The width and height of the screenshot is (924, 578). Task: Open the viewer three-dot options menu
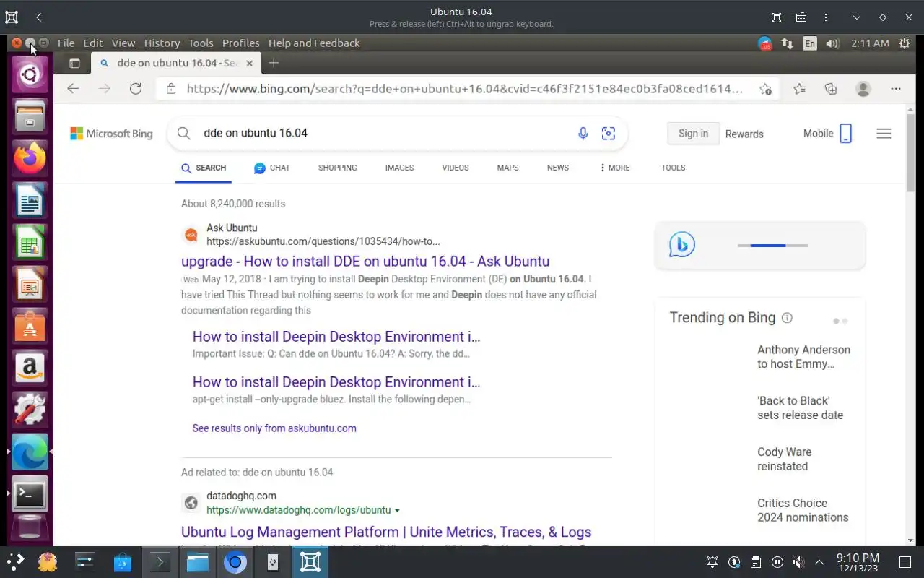tap(826, 17)
